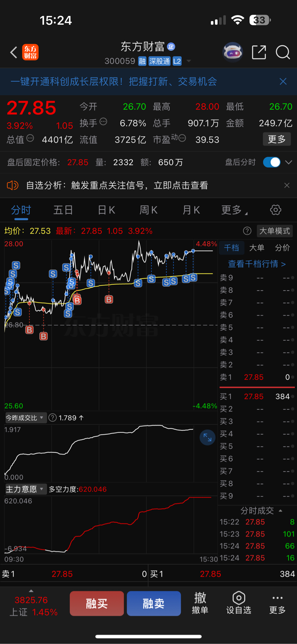
Task: Open the 更多 chart period dropdown
Action: (x=234, y=210)
